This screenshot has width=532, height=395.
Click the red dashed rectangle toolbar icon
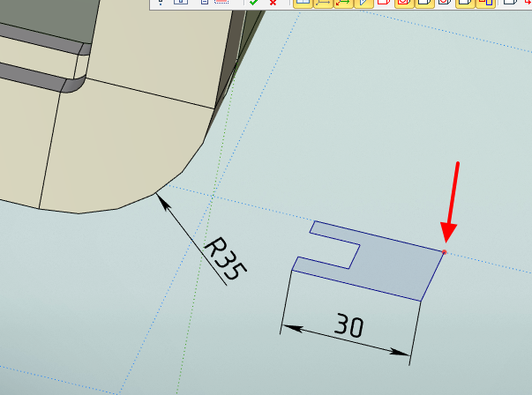(x=220, y=3)
